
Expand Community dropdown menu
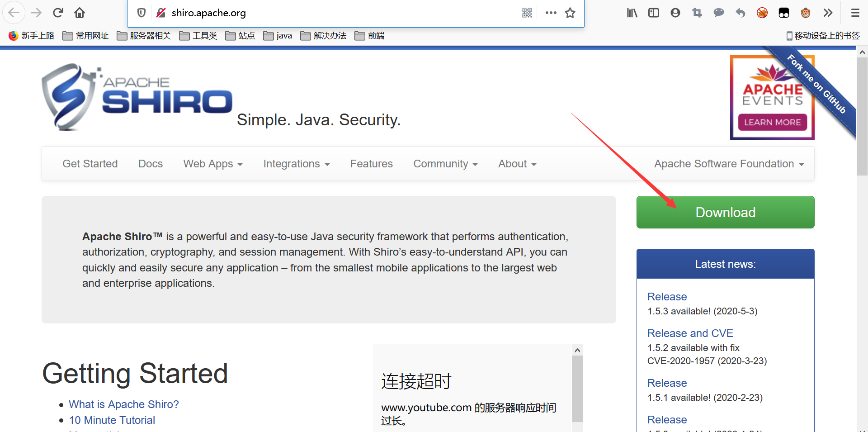coord(445,164)
